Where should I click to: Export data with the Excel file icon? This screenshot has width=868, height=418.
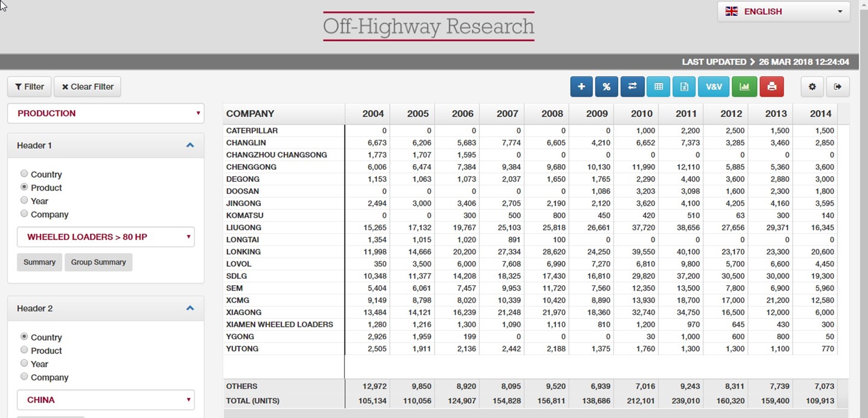[684, 86]
